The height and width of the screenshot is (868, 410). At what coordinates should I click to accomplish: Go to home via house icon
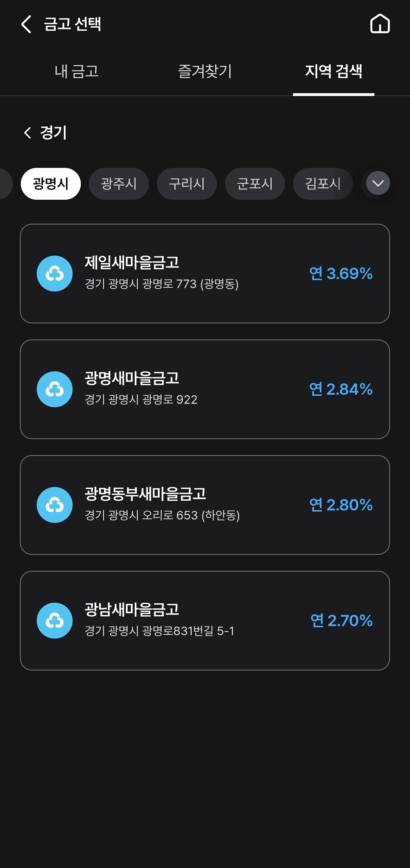(380, 24)
